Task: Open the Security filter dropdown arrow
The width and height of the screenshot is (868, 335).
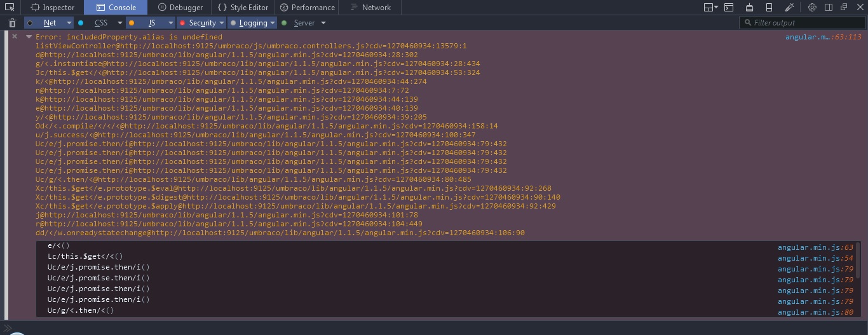Action: 222,23
